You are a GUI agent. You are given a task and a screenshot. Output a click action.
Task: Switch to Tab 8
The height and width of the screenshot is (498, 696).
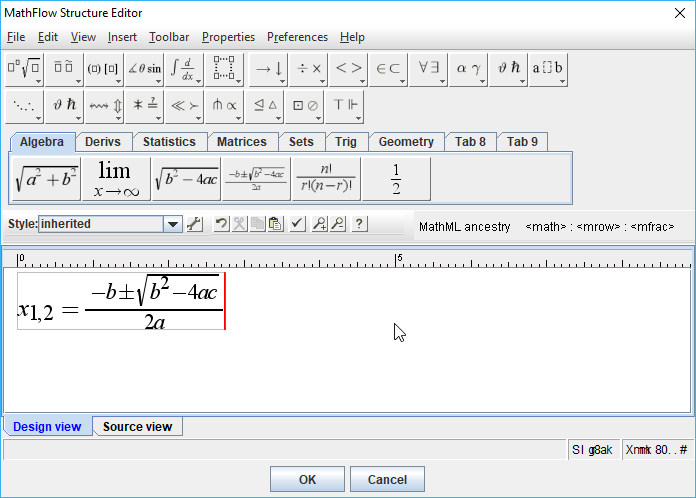pos(471,142)
